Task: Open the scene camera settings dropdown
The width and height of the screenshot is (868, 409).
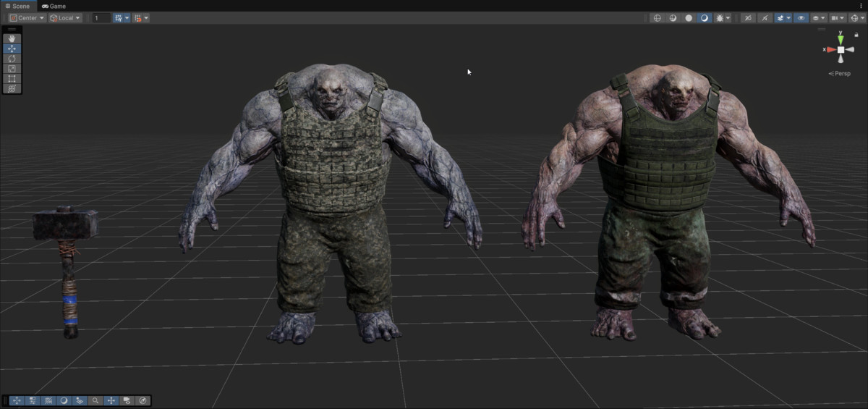Action: point(838,18)
